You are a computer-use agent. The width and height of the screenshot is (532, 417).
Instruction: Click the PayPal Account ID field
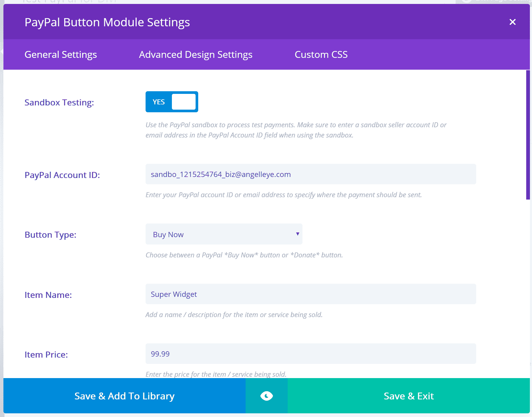tap(311, 174)
